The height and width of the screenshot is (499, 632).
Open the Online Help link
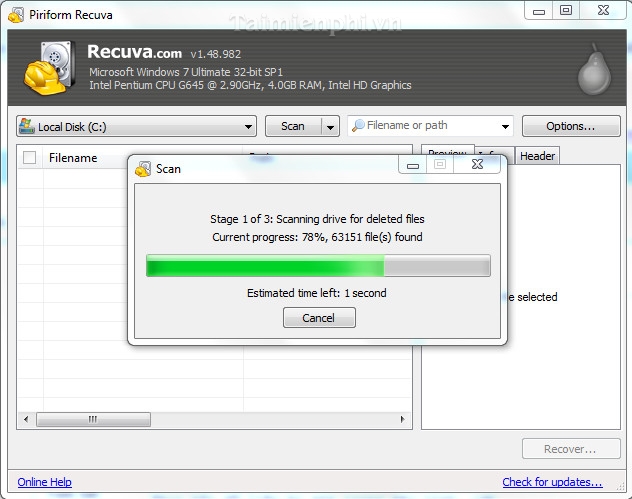point(45,482)
